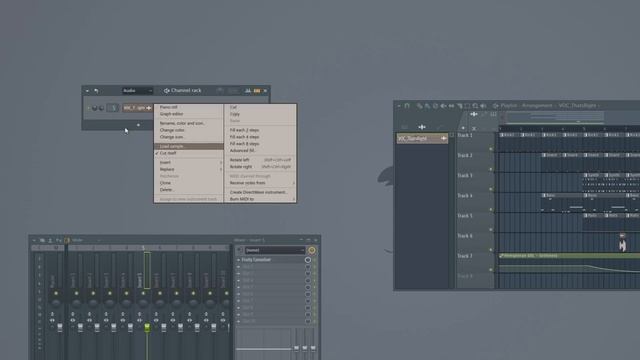Click the audio waveform icon above the picker
Screen dimensions: 640x360
pos(422,127)
